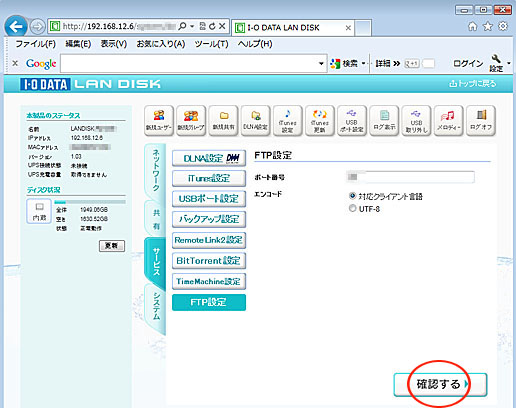This screenshot has height=408, width=516.
Task: Switch to the サービス vertical tab
Action: (x=156, y=262)
